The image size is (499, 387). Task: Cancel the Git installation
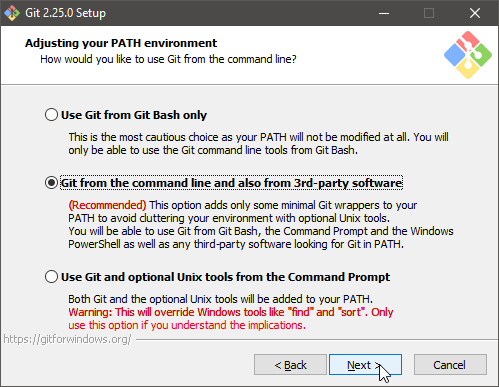tap(450, 365)
